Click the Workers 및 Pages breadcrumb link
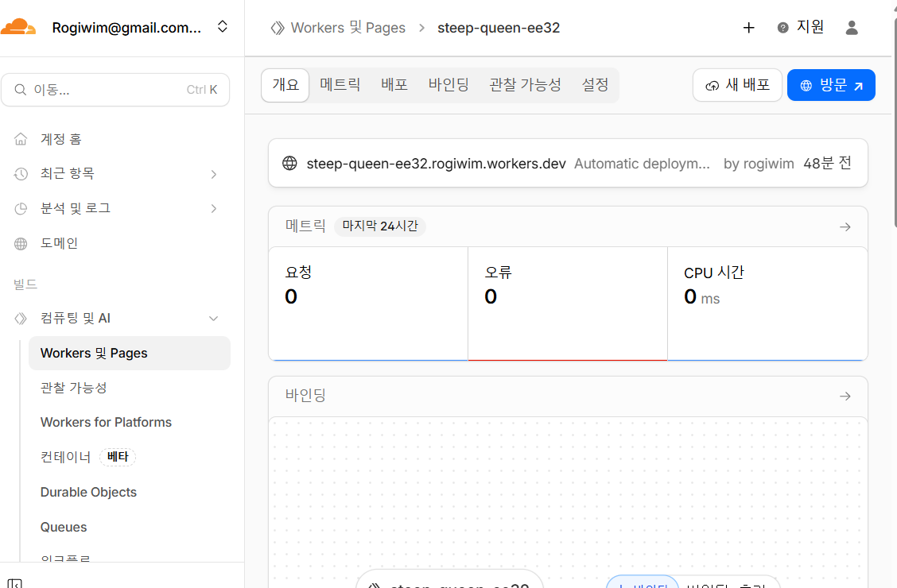897x588 pixels. (x=348, y=28)
